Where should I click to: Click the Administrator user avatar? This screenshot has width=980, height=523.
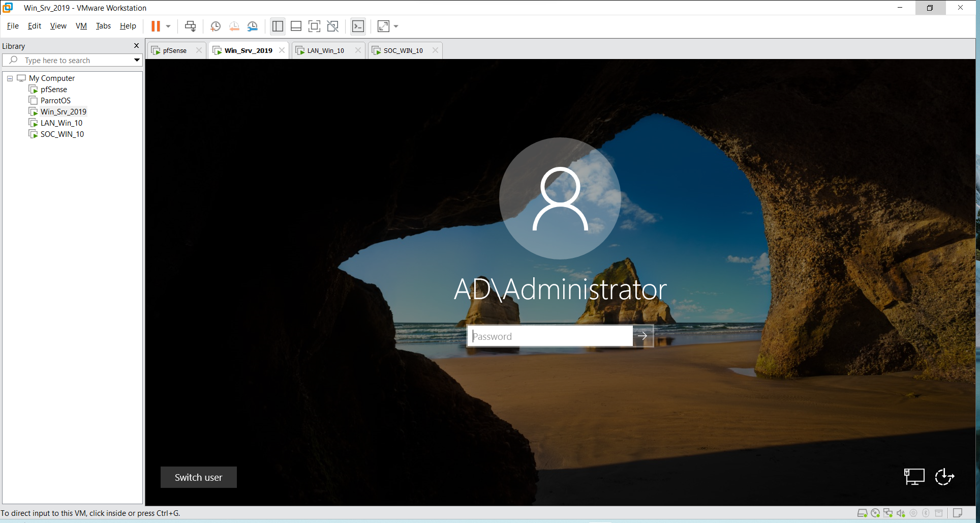(560, 198)
